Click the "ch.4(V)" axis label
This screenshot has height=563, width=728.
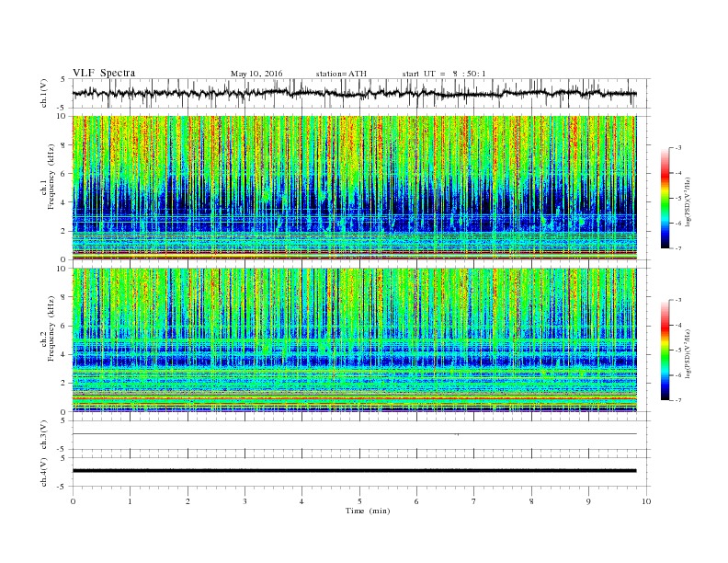coord(44,472)
